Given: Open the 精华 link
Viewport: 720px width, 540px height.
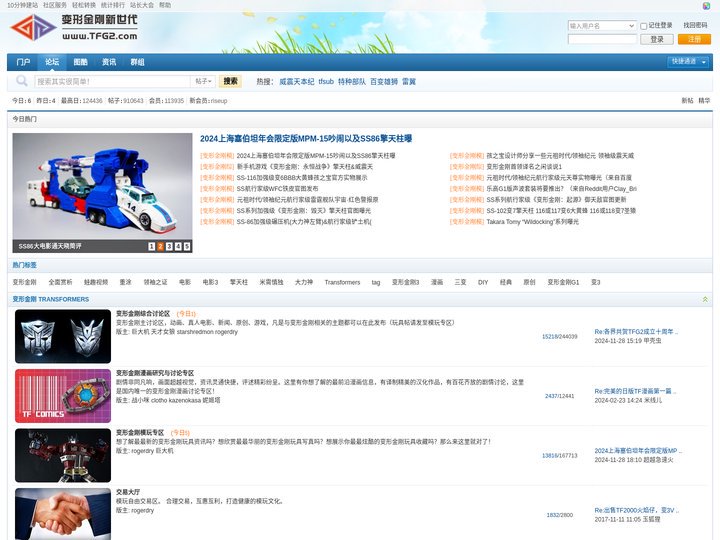Looking at the screenshot, I should [x=704, y=101].
